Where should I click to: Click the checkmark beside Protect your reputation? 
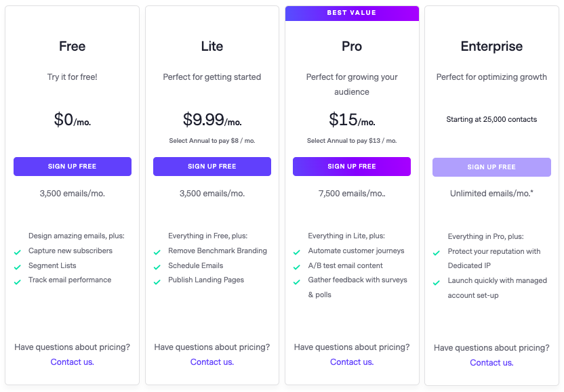coord(437,253)
